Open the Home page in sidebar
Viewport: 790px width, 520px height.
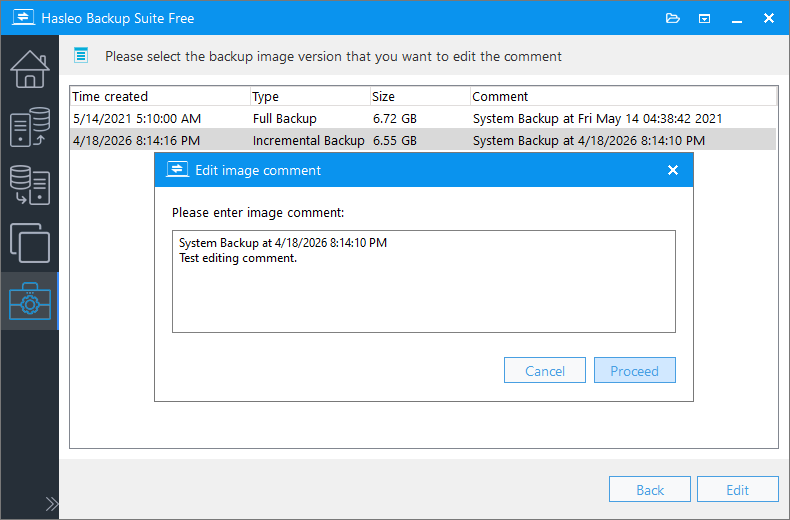pyautogui.click(x=30, y=70)
